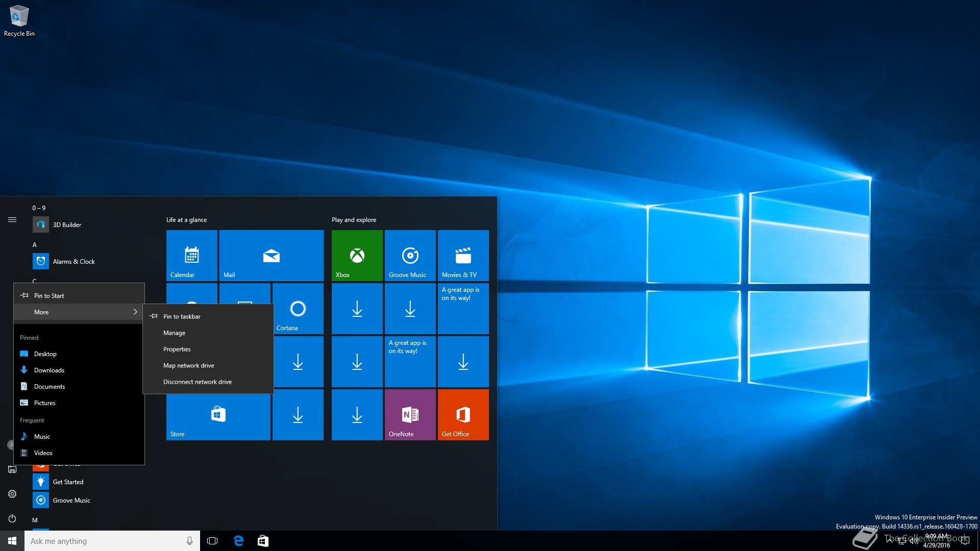Image resolution: width=980 pixels, height=551 pixels.
Task: Open File Explorer from the Start rail
Action: [12, 469]
